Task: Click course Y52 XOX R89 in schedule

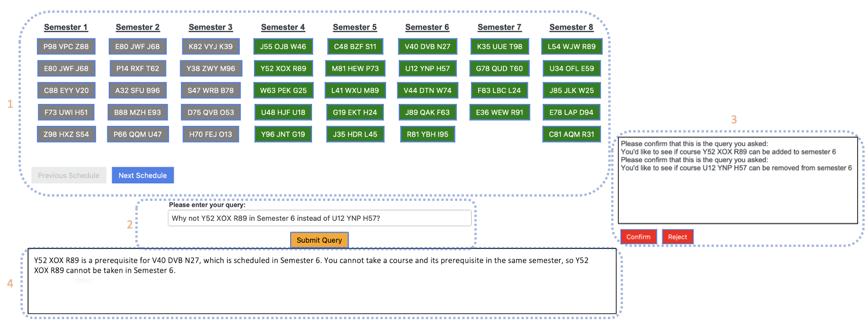Action: tap(283, 68)
